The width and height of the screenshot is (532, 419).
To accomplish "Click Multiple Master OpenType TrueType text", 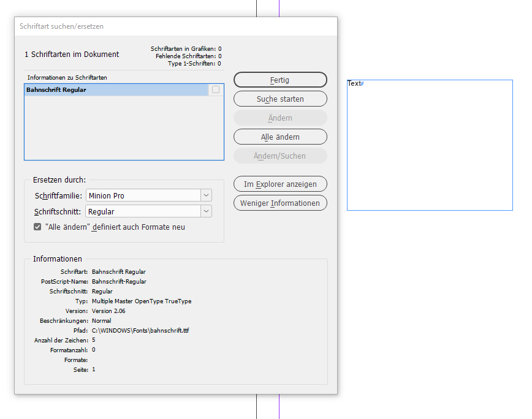I will 142,301.
